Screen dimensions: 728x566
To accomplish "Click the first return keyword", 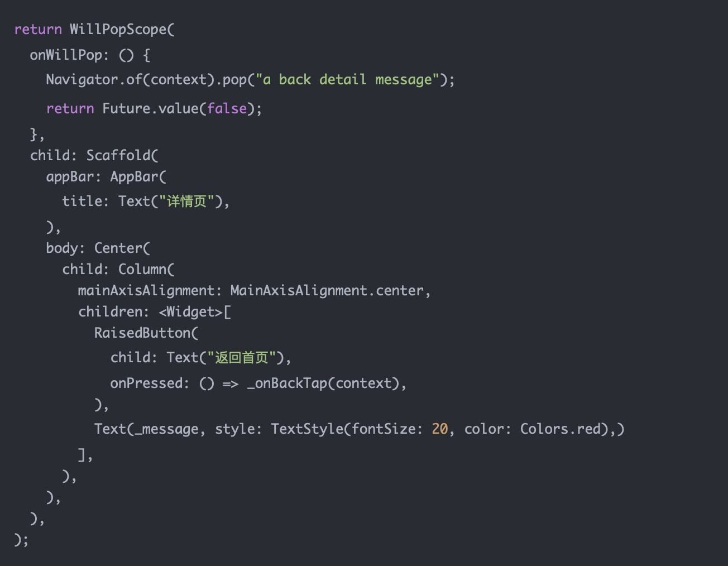I will tap(38, 30).
